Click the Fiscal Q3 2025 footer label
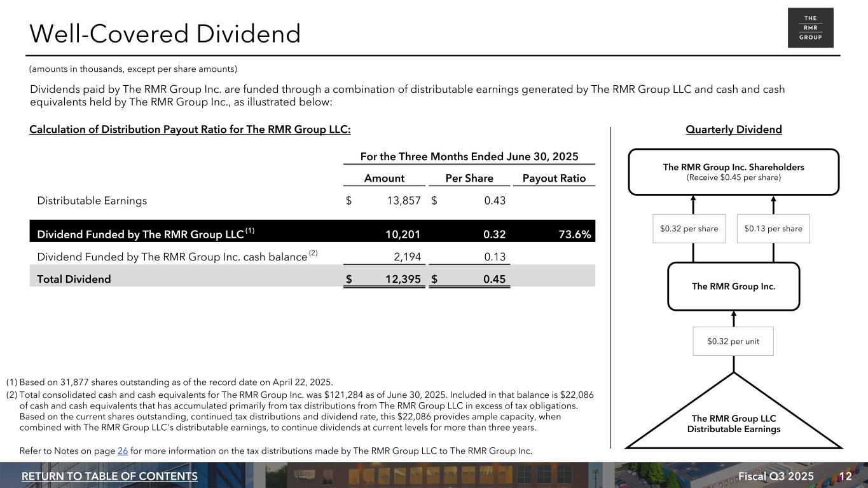 pos(776,477)
